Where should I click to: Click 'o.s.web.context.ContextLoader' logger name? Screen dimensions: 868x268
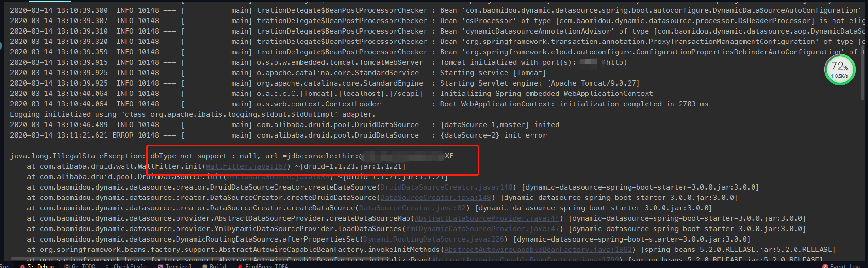(x=319, y=104)
